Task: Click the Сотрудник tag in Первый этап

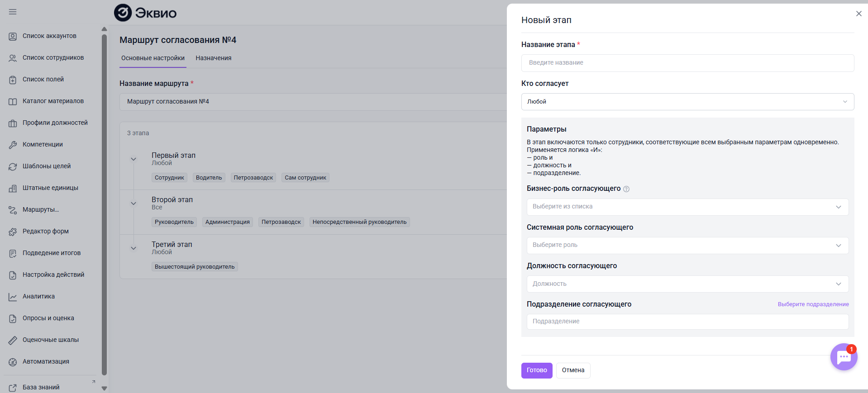Action: (x=169, y=178)
